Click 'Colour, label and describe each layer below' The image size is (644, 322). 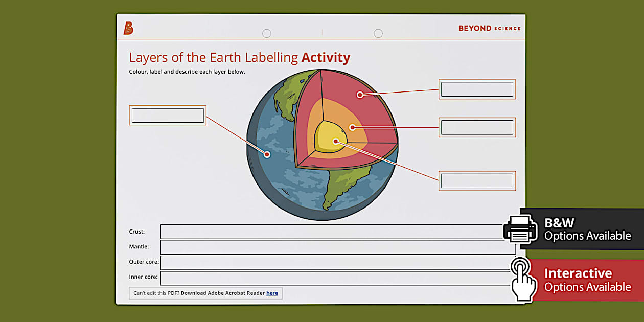[188, 72]
